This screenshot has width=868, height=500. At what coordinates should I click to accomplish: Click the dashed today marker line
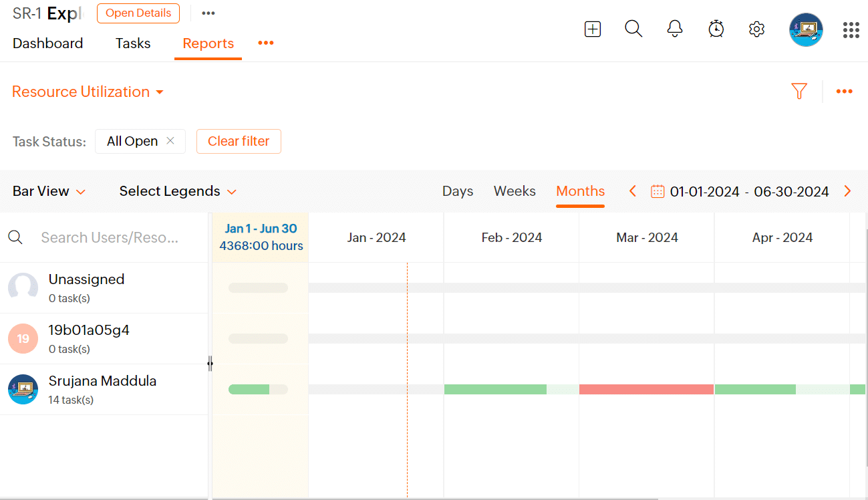point(407,380)
